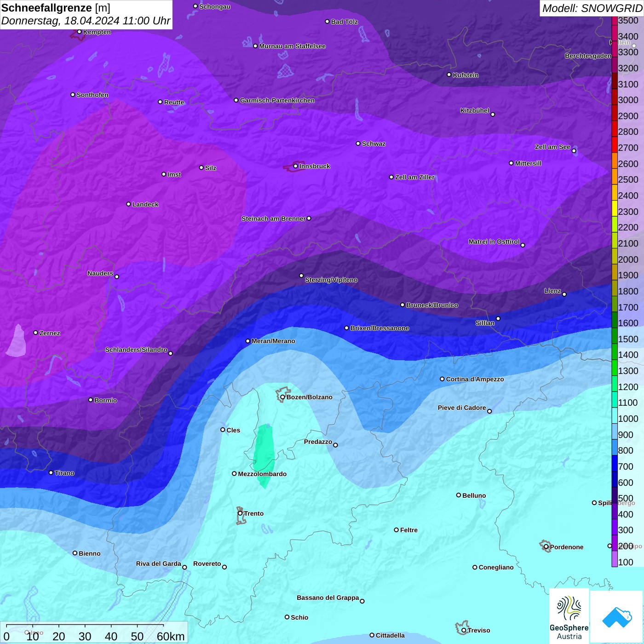The height and width of the screenshot is (644, 644).
Task: Click the Sillian location dot
Action: click(498, 318)
